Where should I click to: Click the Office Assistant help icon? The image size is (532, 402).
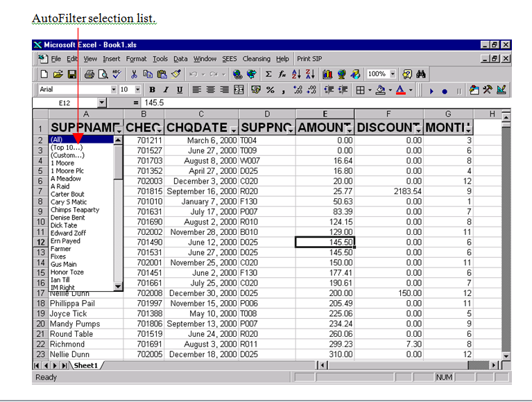pos(407,74)
